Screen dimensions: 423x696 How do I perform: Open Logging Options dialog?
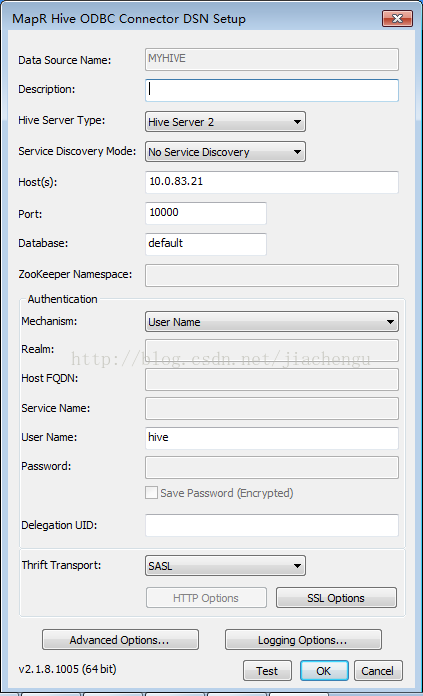point(303,640)
